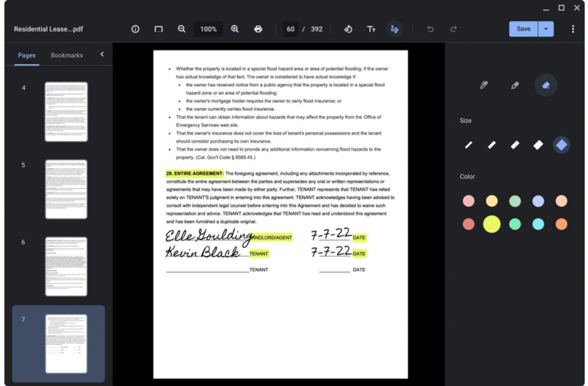Toggle the draw annotation tool
588x386 pixels.
[394, 29]
